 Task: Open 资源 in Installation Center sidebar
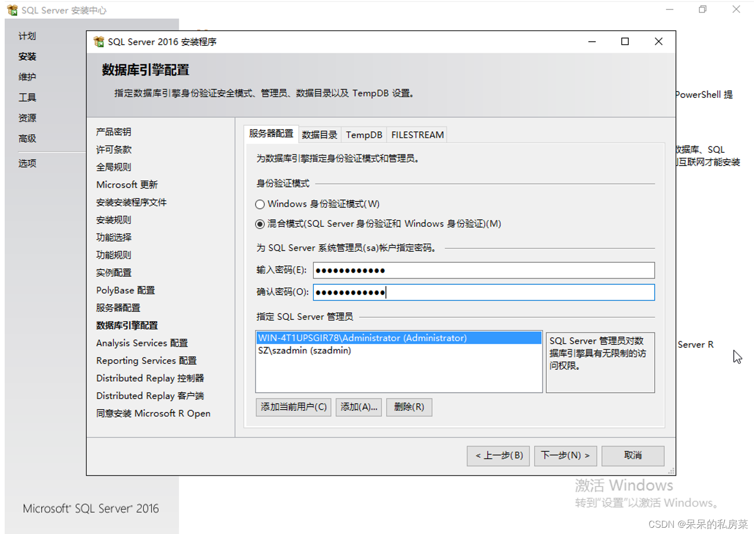pos(27,118)
